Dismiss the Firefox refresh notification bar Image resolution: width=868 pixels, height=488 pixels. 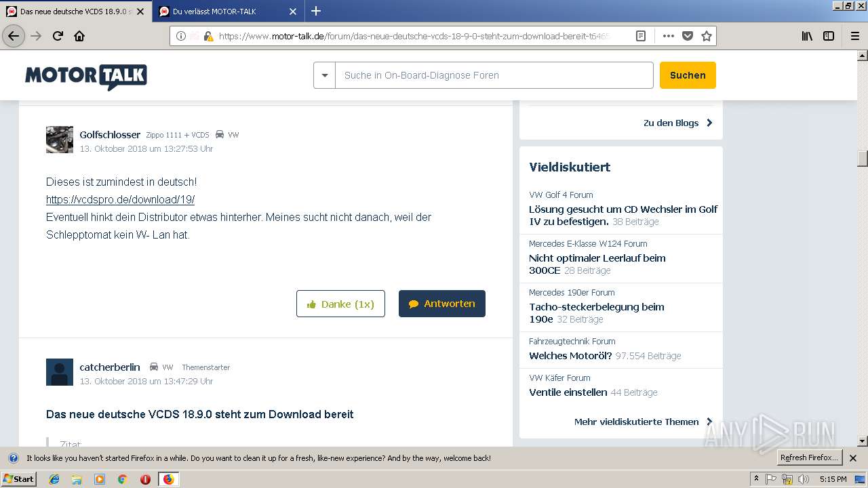[x=853, y=458]
